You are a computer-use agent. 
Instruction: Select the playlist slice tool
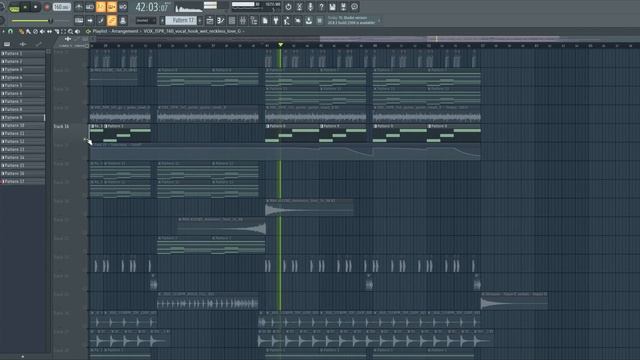click(x=56, y=31)
